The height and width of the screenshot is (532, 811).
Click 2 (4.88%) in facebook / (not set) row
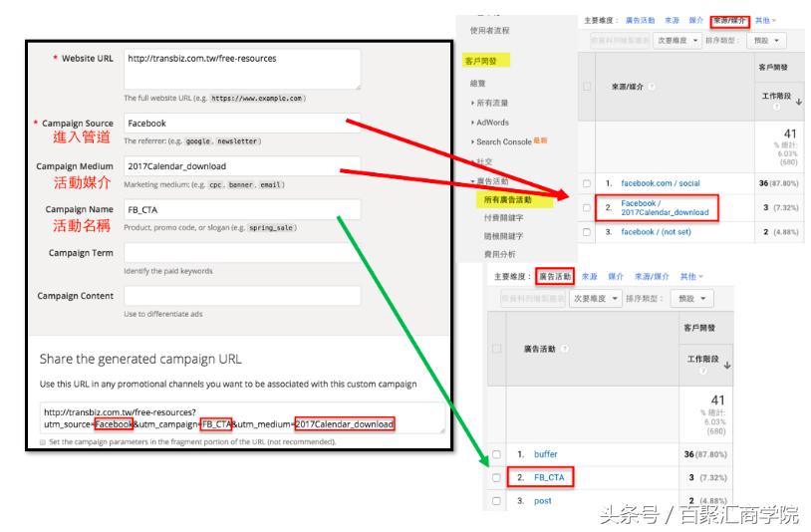(780, 232)
